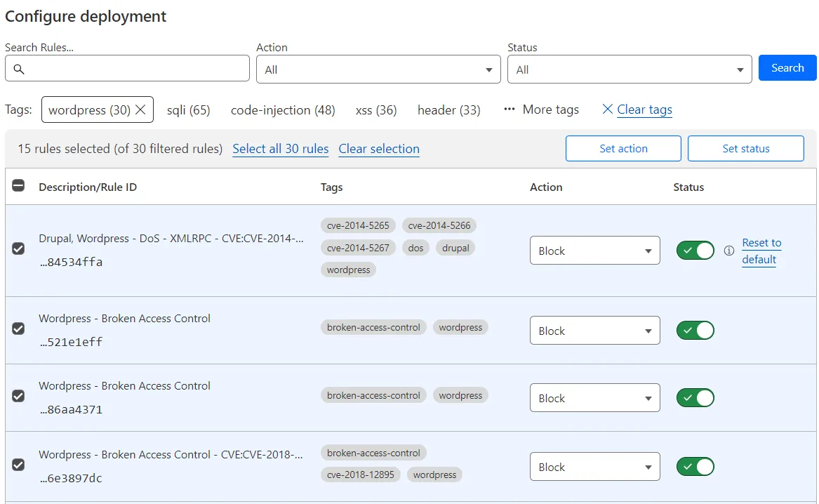Screen dimensions: 819x504
Task: Open the action dropdown for rule ...6e3897dc
Action: pyautogui.click(x=594, y=466)
